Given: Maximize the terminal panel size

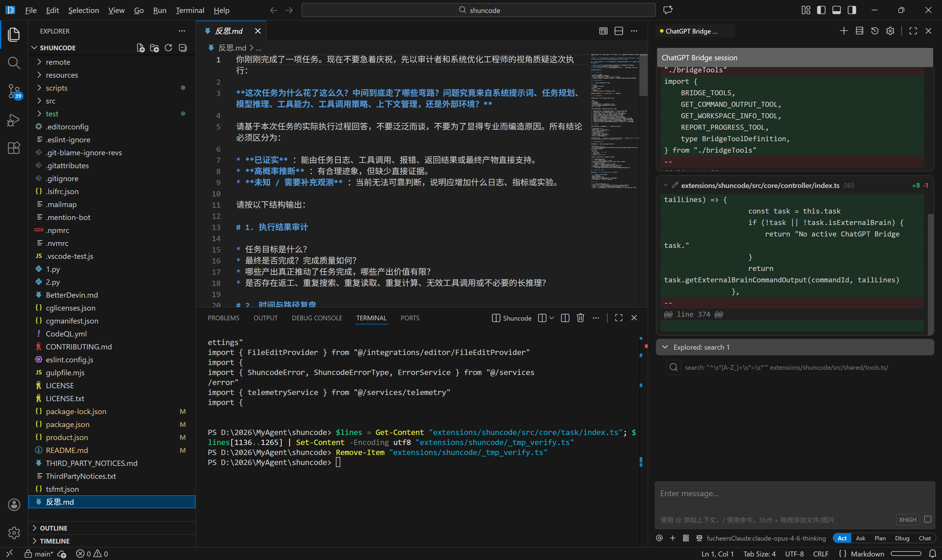Looking at the screenshot, I should pos(619,318).
